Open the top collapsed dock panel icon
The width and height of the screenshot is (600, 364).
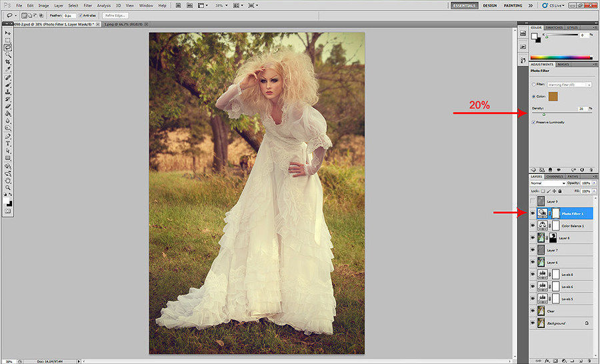(523, 33)
